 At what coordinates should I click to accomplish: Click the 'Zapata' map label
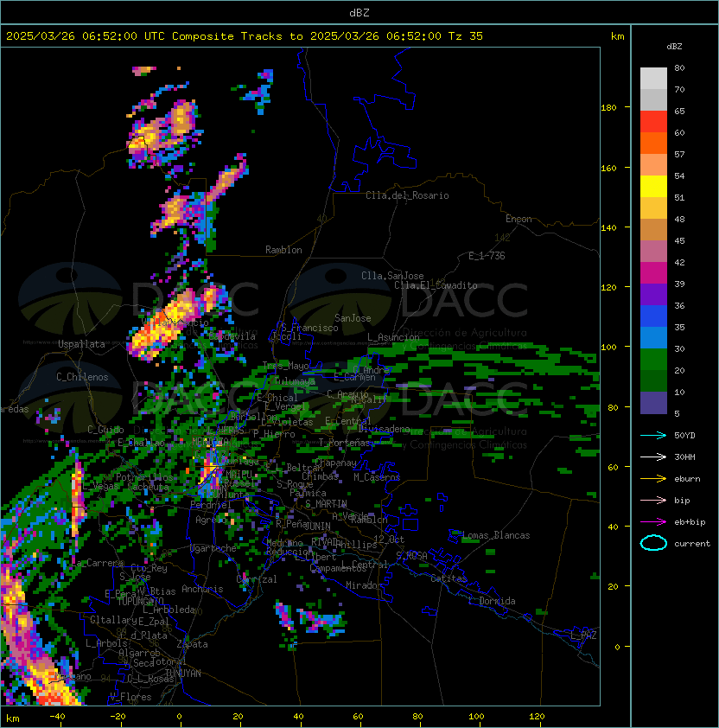[192, 644]
